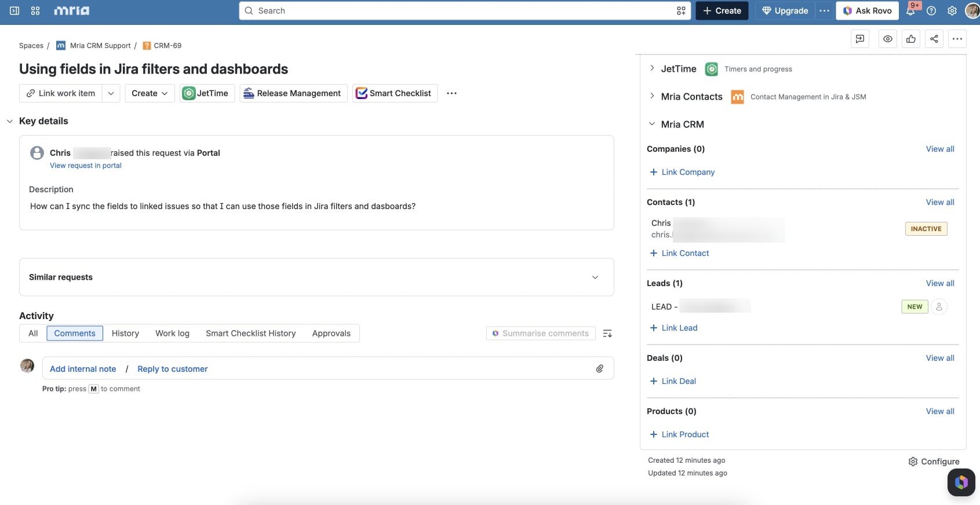
Task: Click the Search input field
Action: tap(465, 10)
